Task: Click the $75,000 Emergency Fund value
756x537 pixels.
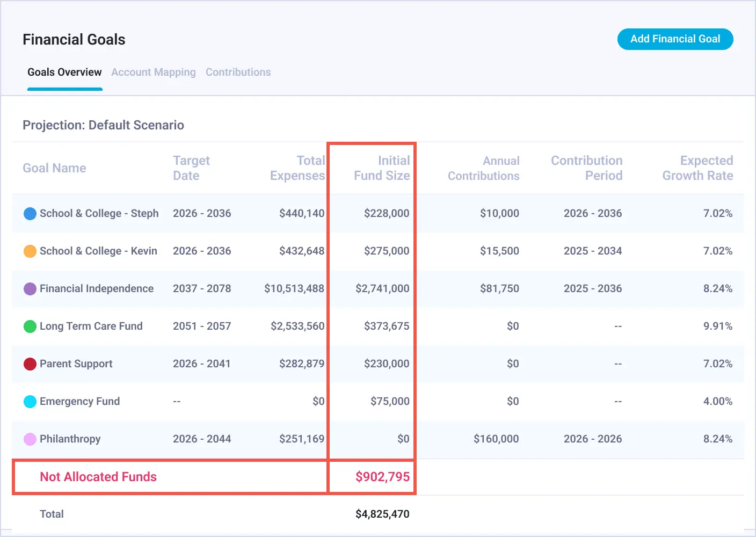Action: [x=390, y=401]
